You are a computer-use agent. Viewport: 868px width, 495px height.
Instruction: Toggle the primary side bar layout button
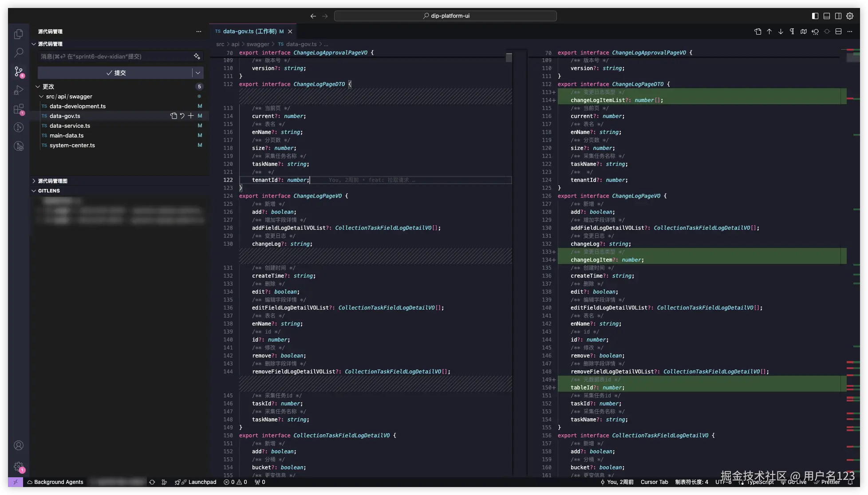point(815,16)
